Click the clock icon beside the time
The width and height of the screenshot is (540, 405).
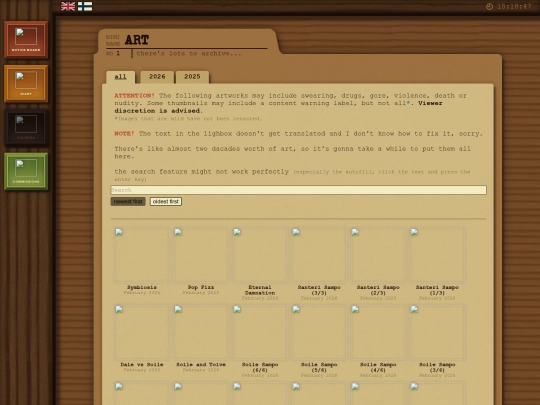489,6
